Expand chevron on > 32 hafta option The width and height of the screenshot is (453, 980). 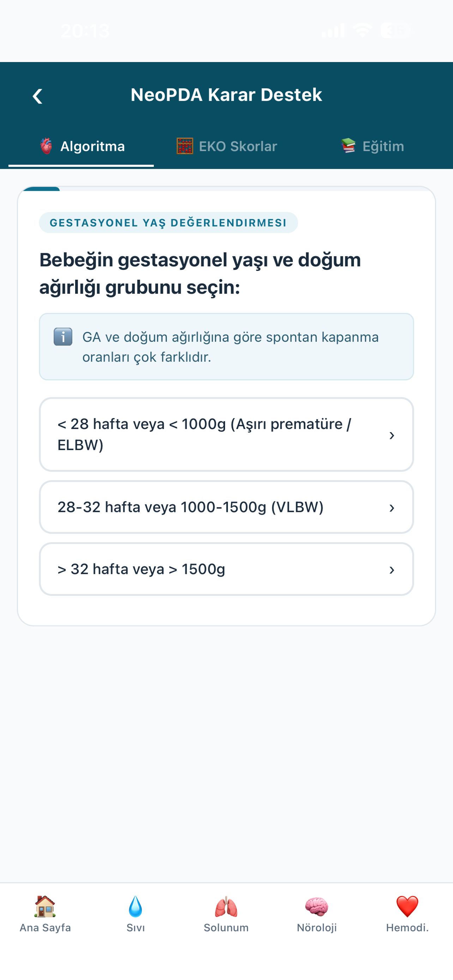click(392, 570)
